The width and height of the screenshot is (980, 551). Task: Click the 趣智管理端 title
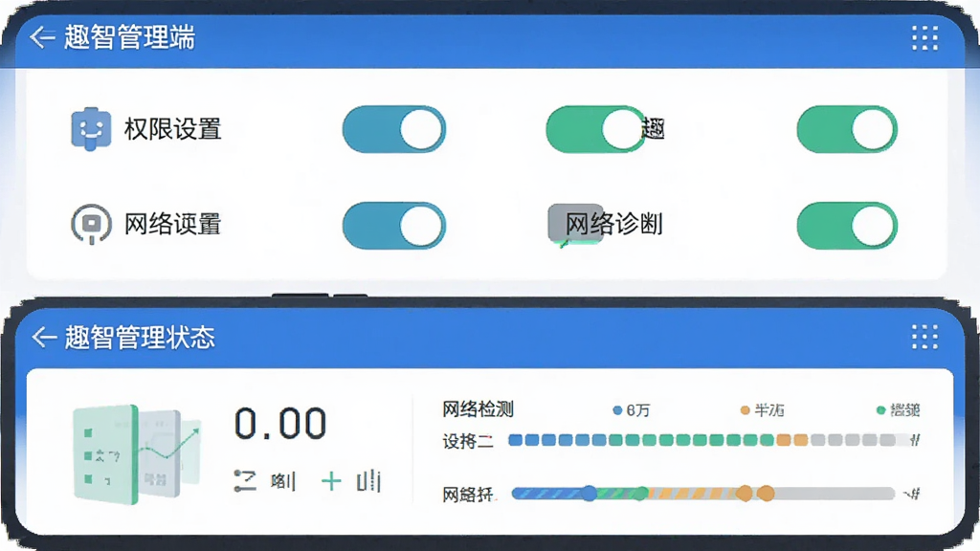tap(129, 37)
